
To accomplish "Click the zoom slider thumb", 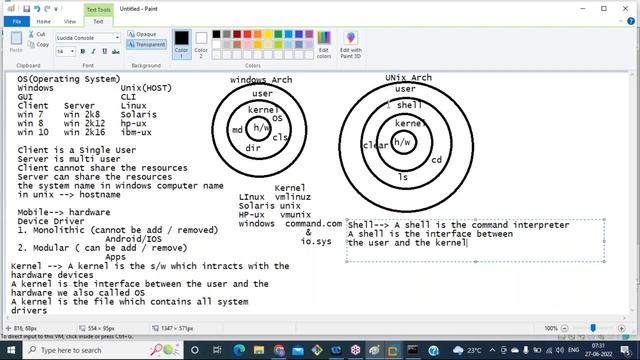I will 593,328.
